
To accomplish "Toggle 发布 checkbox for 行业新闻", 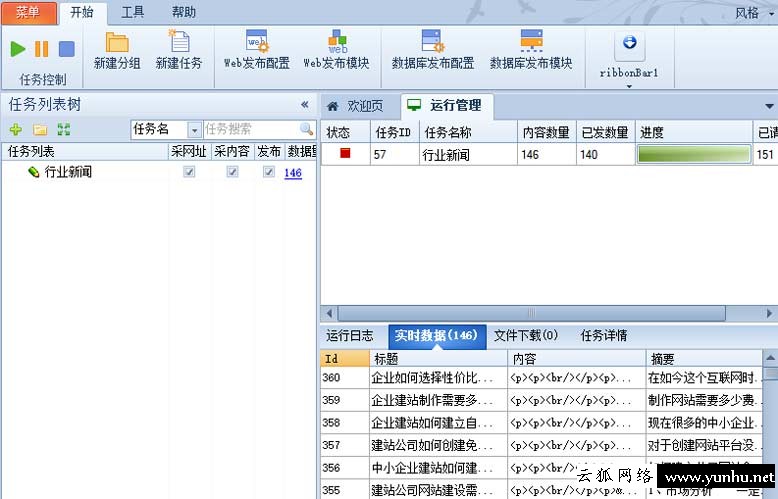I will (269, 172).
